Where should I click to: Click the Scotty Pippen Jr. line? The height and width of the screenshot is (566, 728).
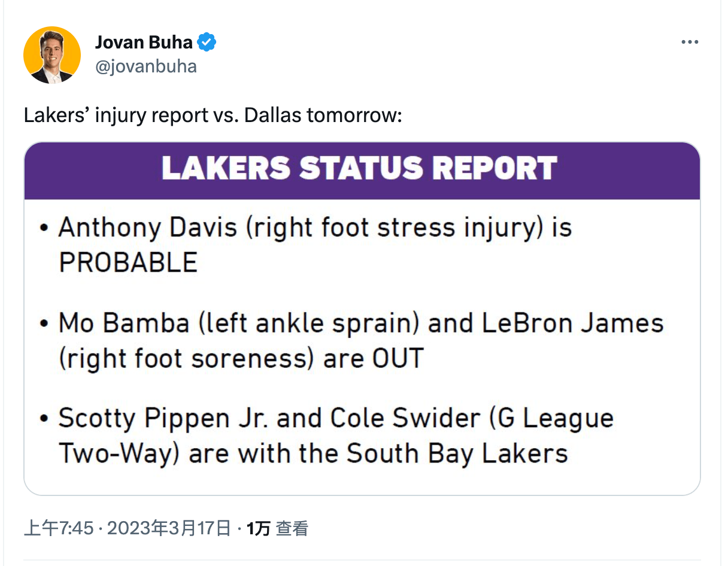336,418
